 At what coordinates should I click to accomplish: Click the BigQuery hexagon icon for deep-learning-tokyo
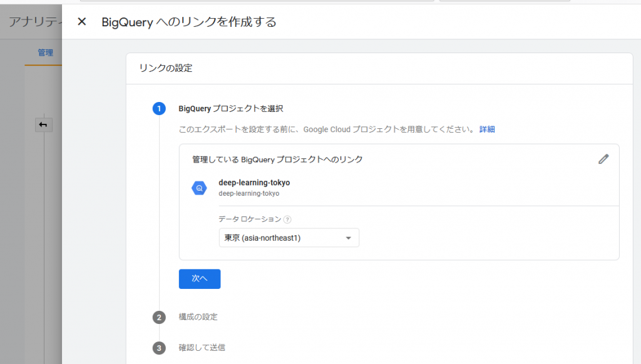tap(199, 188)
